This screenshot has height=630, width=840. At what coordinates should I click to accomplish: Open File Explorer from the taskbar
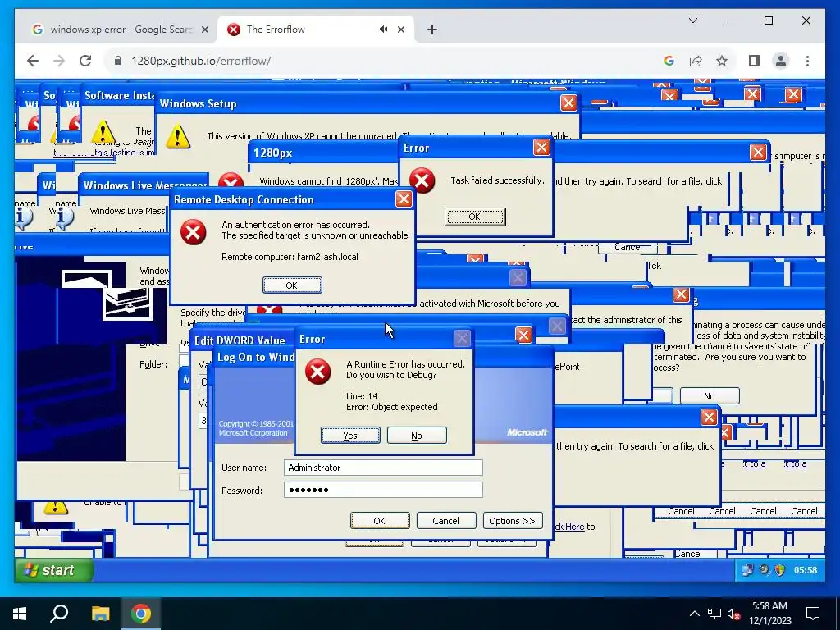100,614
